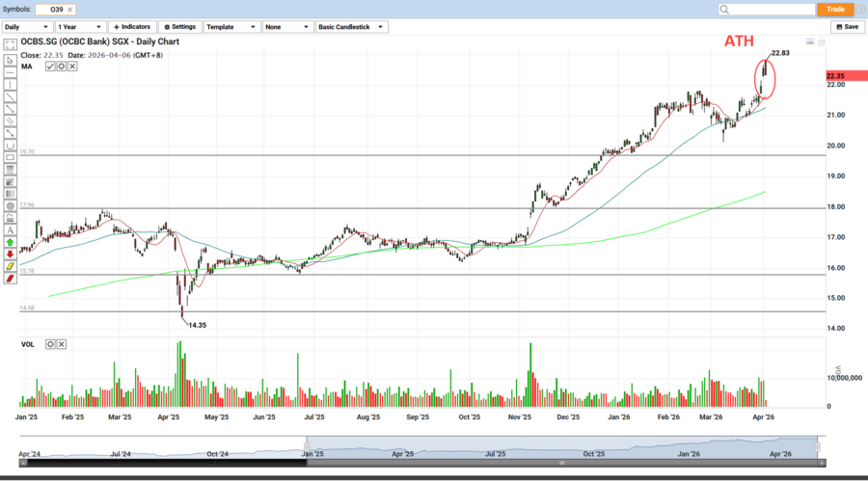Pick the horizontal line drawing tool

(10, 72)
